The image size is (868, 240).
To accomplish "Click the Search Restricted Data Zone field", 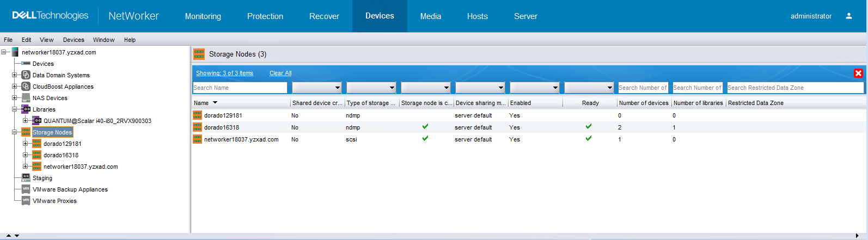I will (795, 88).
